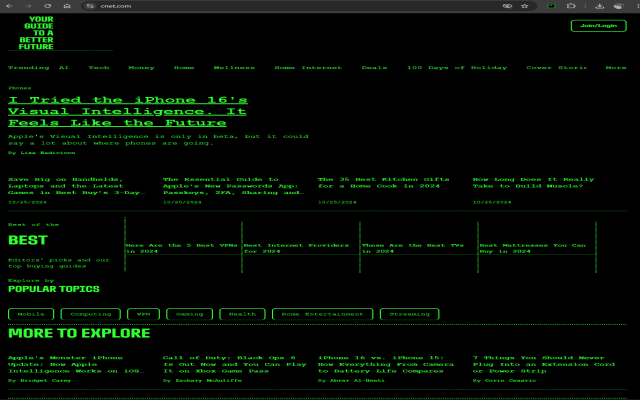Select the Streaming topic pill
This screenshot has width=640, height=400.
point(409,314)
